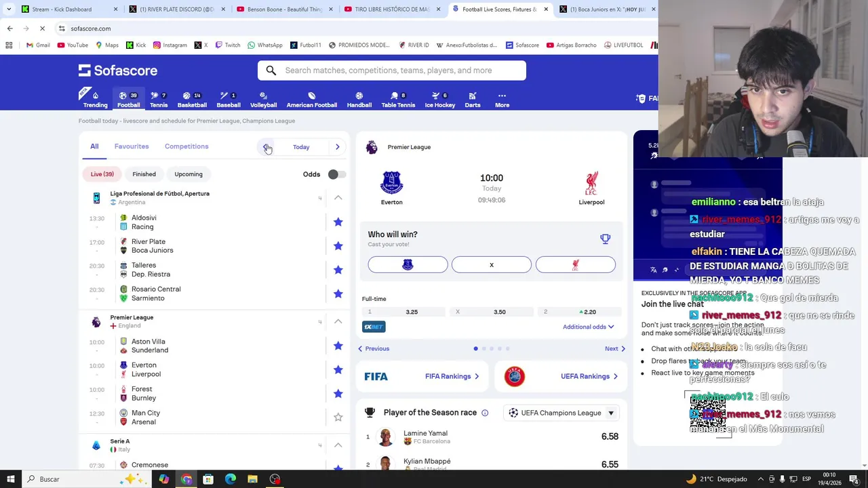This screenshot has width=868, height=488.
Task: Vote for Liverpool to win
Action: coord(576,265)
